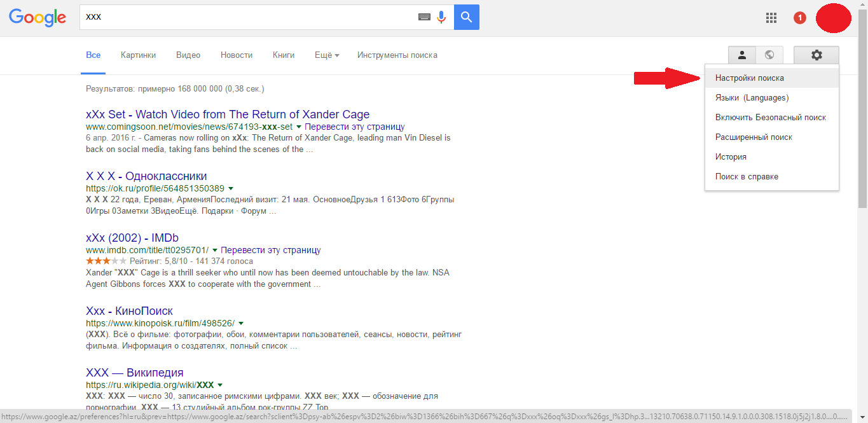Switch to private results person icon
The height and width of the screenshot is (423, 868).
coord(741,55)
